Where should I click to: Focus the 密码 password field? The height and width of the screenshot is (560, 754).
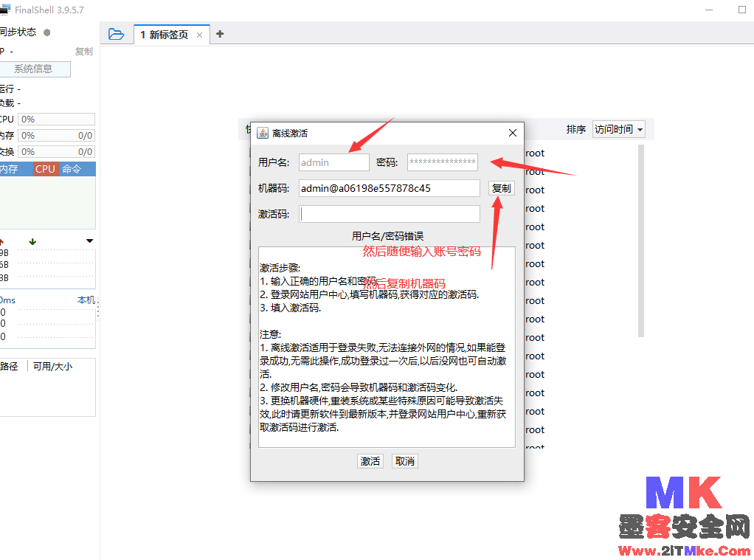pyautogui.click(x=443, y=162)
